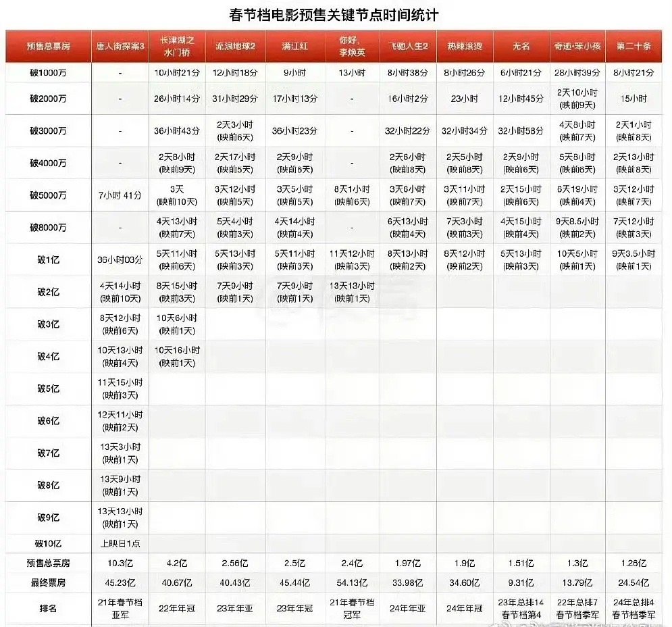Click the 16小时2分 cell
This screenshot has width=672, height=627.
[407, 99]
